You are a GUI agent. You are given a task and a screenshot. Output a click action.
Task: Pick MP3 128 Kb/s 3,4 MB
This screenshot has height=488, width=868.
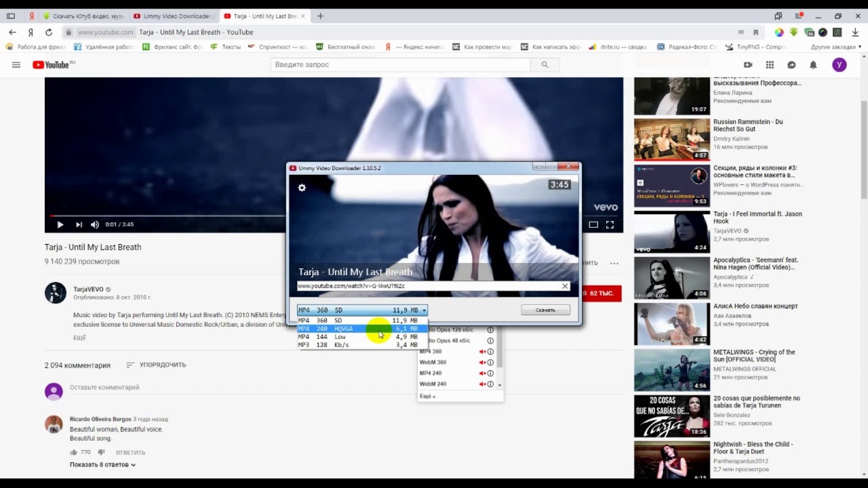[x=362, y=345]
